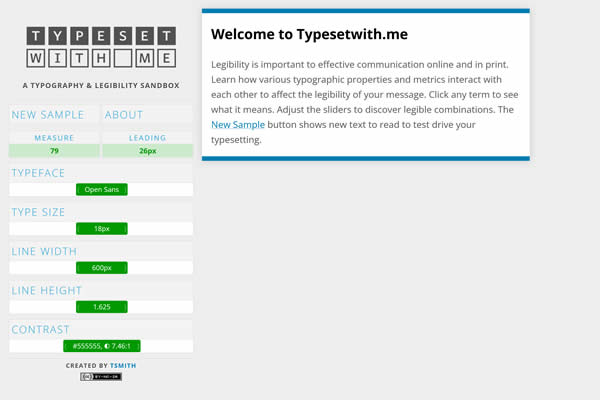Open the About section
Viewport: 600px width, 400px height.
click(x=124, y=115)
